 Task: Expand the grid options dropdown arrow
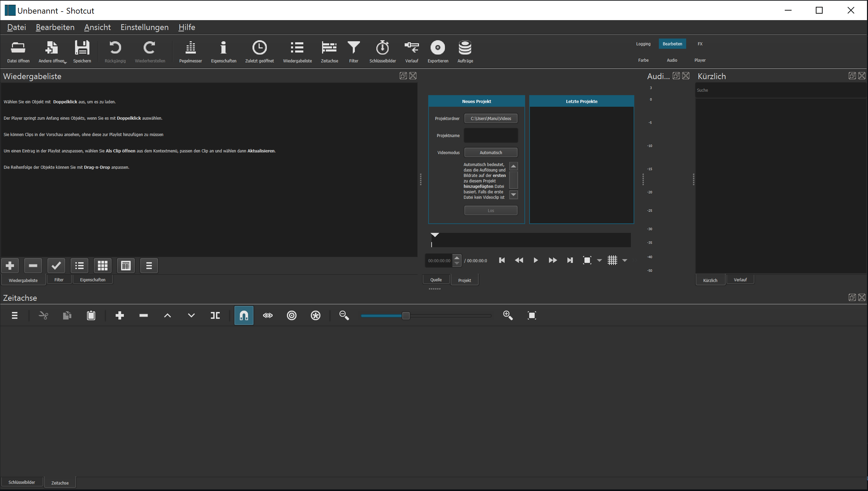(625, 261)
